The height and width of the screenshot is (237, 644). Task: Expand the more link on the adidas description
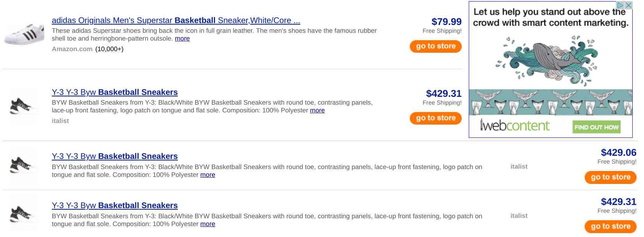coord(182,38)
